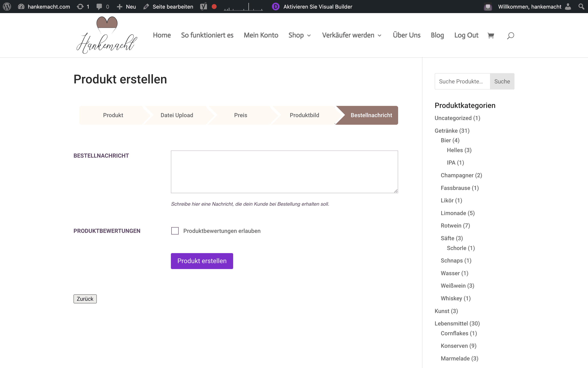Screen dimensions: 588x368
Task: Open the Rotwein (7) category
Action: pyautogui.click(x=455, y=226)
